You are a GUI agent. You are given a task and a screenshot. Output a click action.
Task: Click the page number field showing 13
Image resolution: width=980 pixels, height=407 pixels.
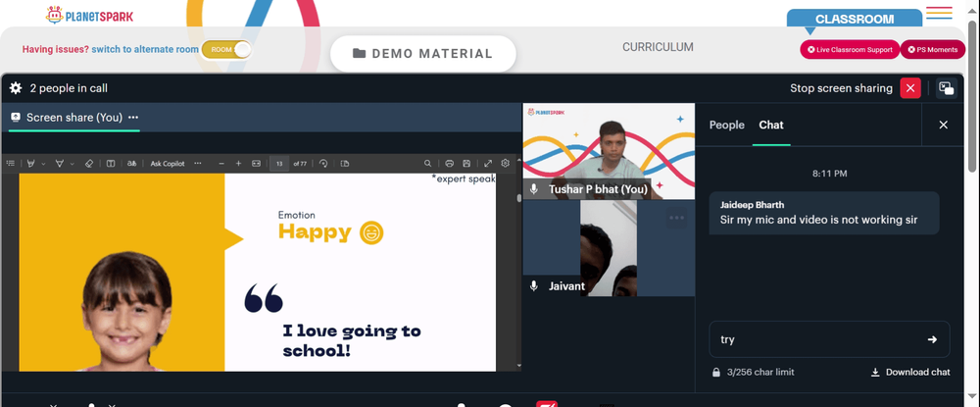pos(279,163)
